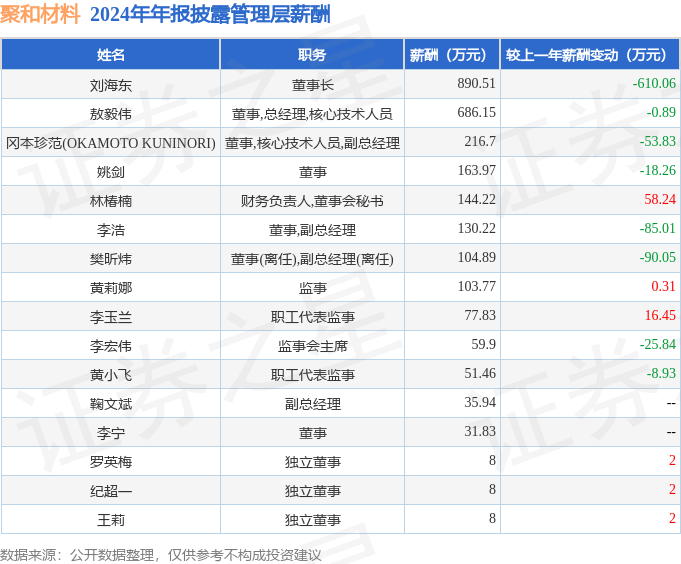Click salary value 51.46
681x564 pixels.
pyautogui.click(x=480, y=373)
